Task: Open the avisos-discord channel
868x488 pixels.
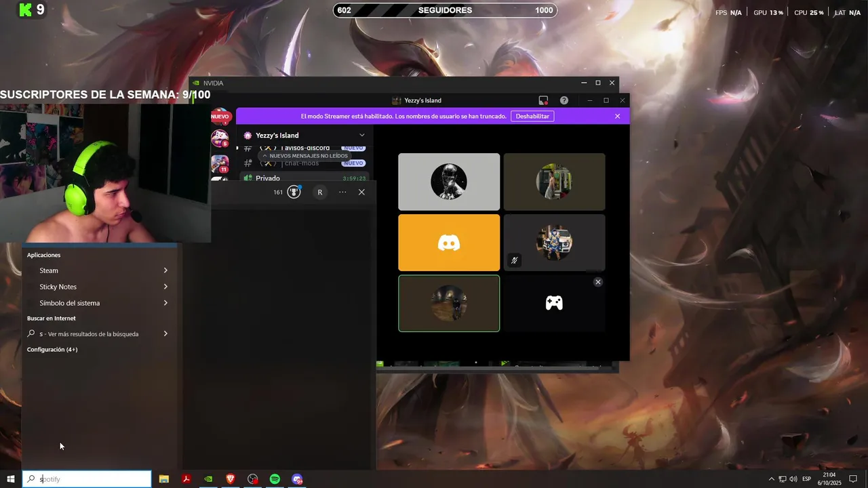Action: [x=304, y=148]
